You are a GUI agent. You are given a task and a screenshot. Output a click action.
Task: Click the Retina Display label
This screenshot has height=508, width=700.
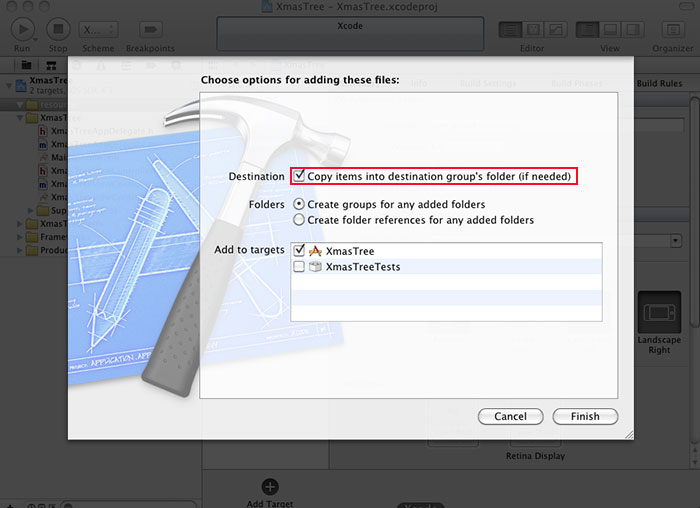point(535,456)
